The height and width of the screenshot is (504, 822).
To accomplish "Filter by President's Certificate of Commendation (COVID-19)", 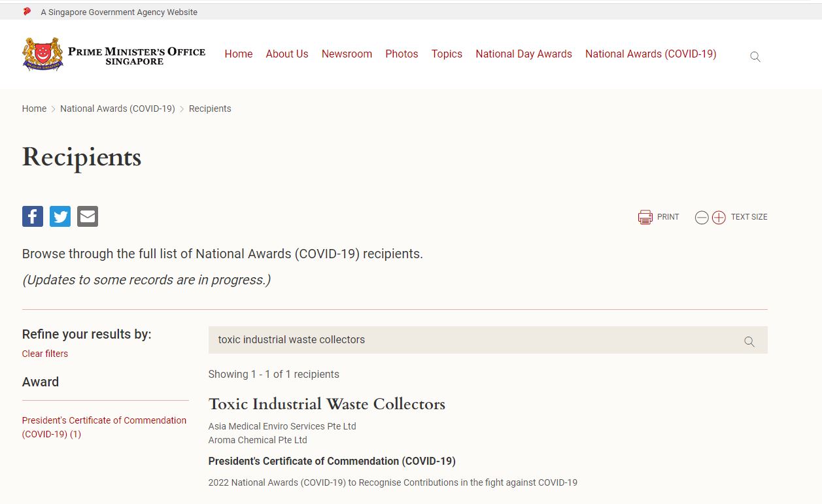I will pos(104,427).
